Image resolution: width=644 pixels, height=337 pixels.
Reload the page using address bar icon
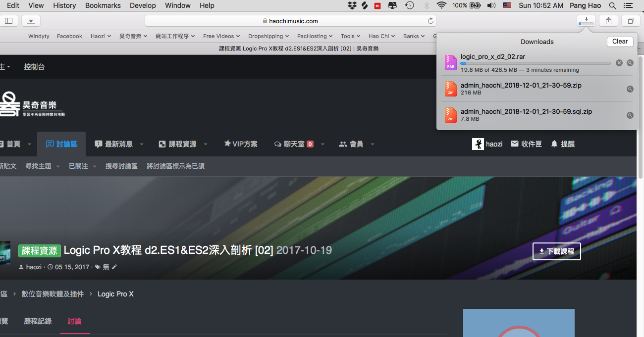point(430,21)
